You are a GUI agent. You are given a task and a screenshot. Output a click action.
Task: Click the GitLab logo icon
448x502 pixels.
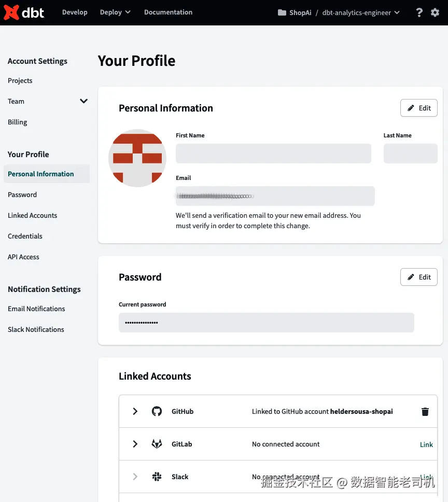(157, 444)
